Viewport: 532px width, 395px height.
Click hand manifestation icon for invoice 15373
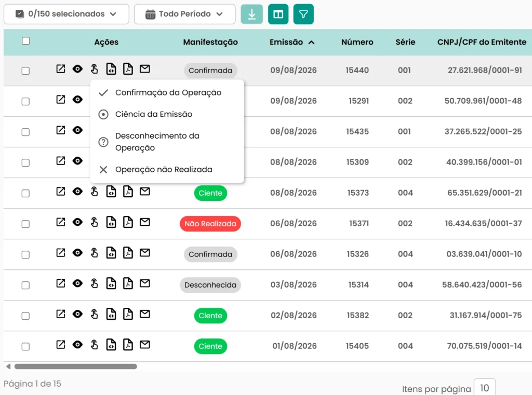[95, 192]
